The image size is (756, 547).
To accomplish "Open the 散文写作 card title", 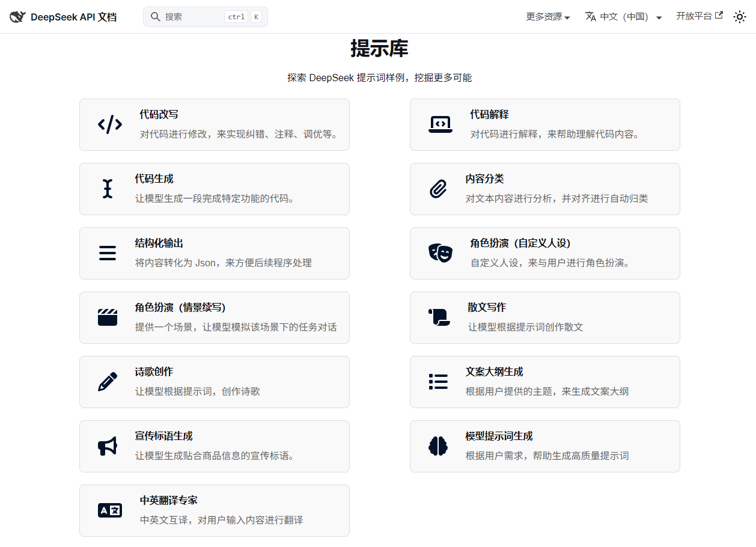I will (x=487, y=308).
